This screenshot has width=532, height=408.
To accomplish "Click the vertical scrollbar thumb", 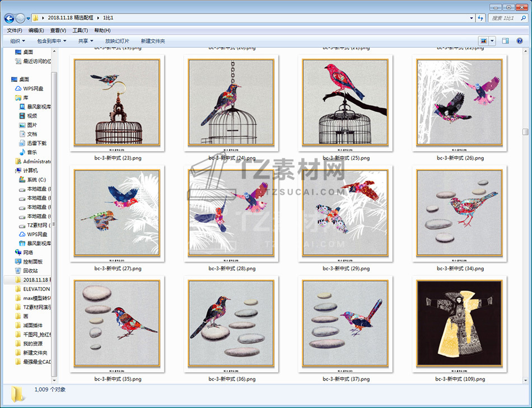I will pyautogui.click(x=525, y=132).
